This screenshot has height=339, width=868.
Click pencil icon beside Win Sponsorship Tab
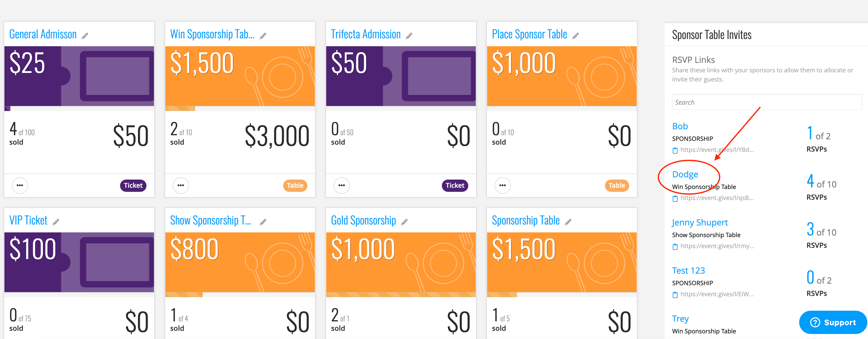click(x=263, y=36)
